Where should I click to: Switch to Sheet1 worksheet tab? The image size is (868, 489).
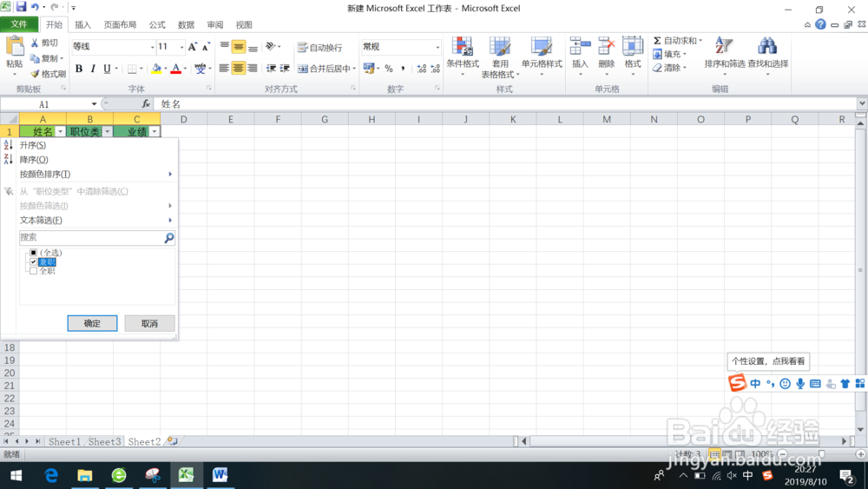(64, 441)
